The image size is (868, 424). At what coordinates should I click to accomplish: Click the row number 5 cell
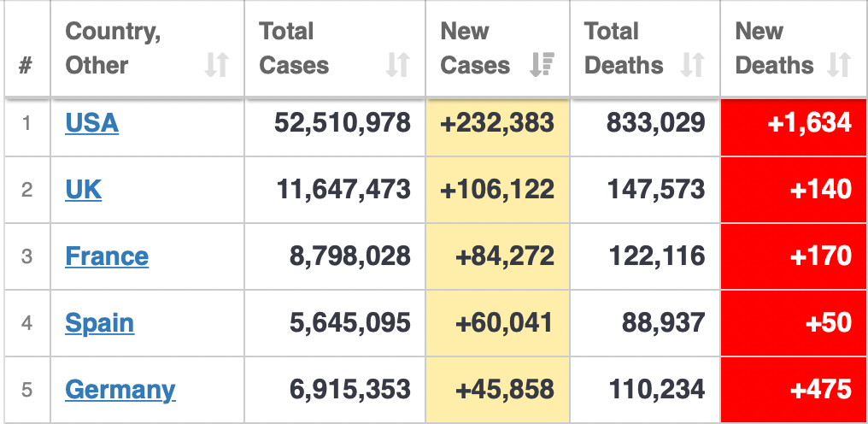[x=26, y=390]
